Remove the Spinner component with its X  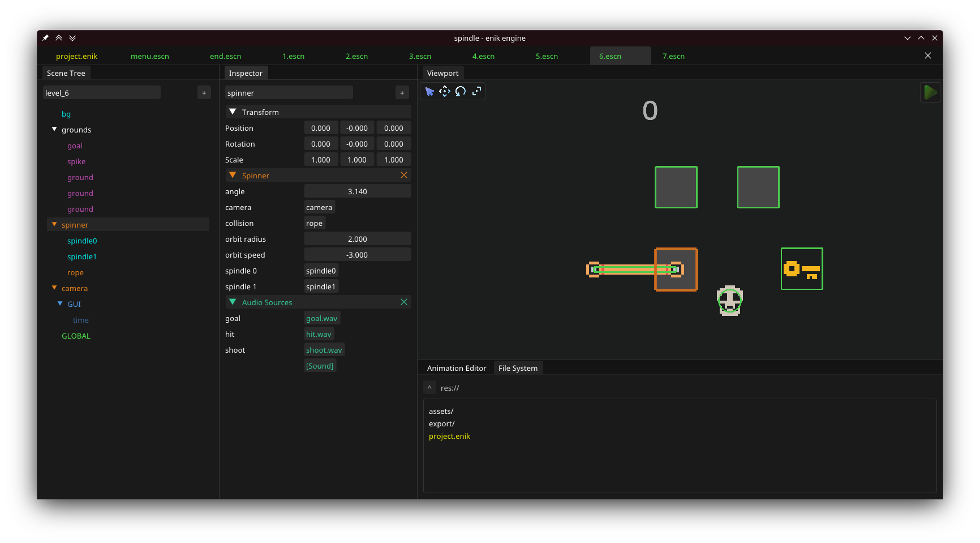[x=404, y=176]
